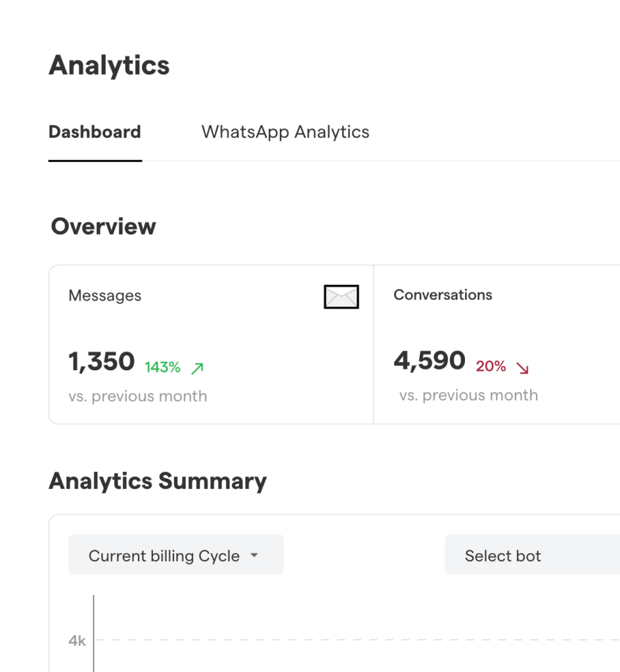Click the red downward arrow beside 20%
The image size is (620, 672).
coord(522,367)
